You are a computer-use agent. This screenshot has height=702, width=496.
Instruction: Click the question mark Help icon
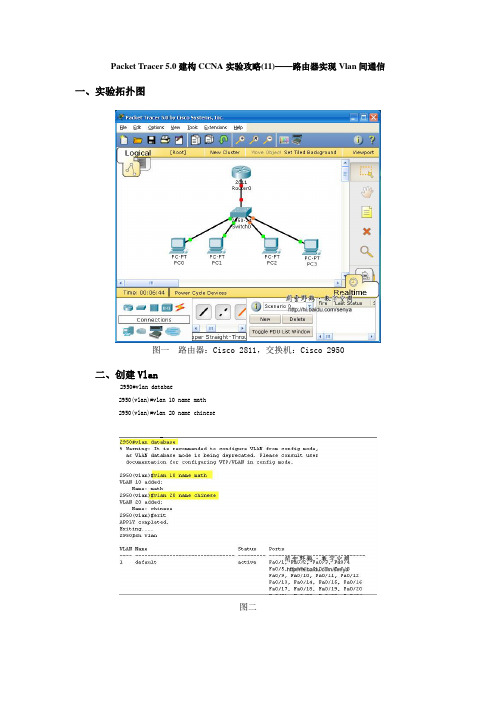[372, 140]
